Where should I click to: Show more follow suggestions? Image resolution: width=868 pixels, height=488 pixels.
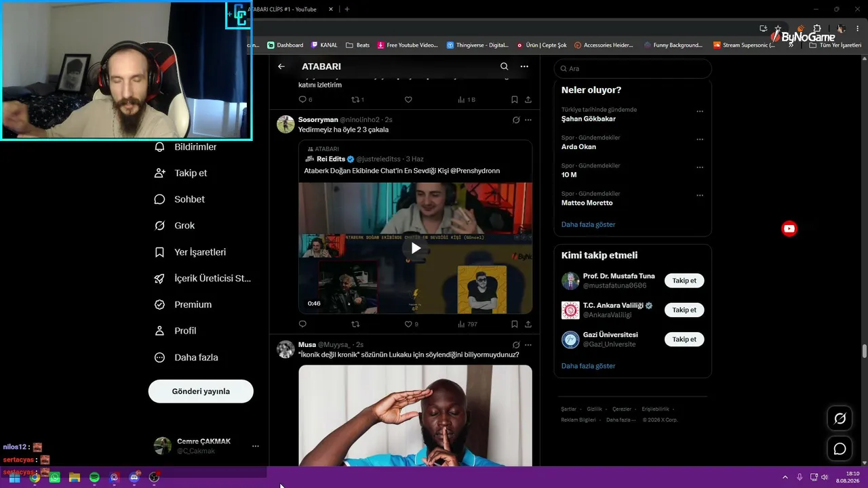point(589,366)
